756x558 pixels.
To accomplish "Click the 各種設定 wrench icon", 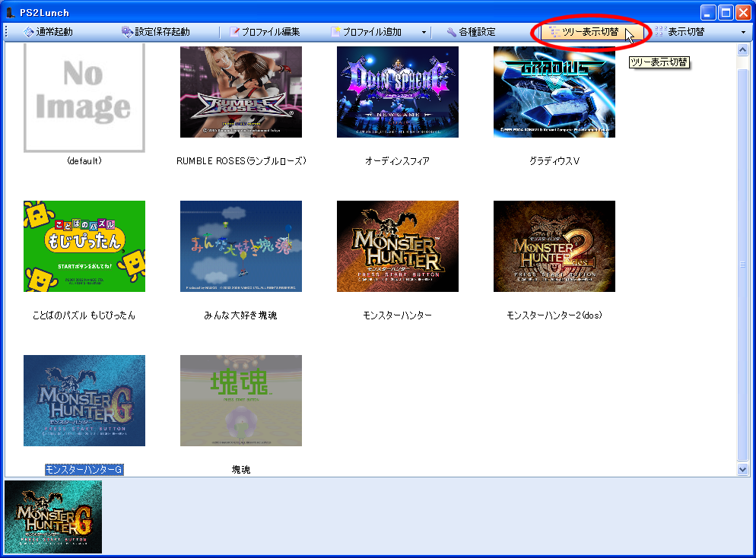I will [x=451, y=32].
